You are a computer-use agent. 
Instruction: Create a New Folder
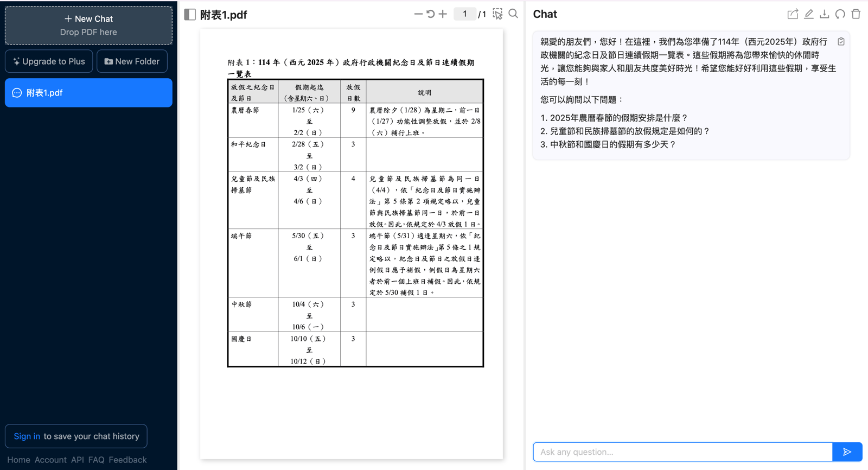tap(132, 61)
